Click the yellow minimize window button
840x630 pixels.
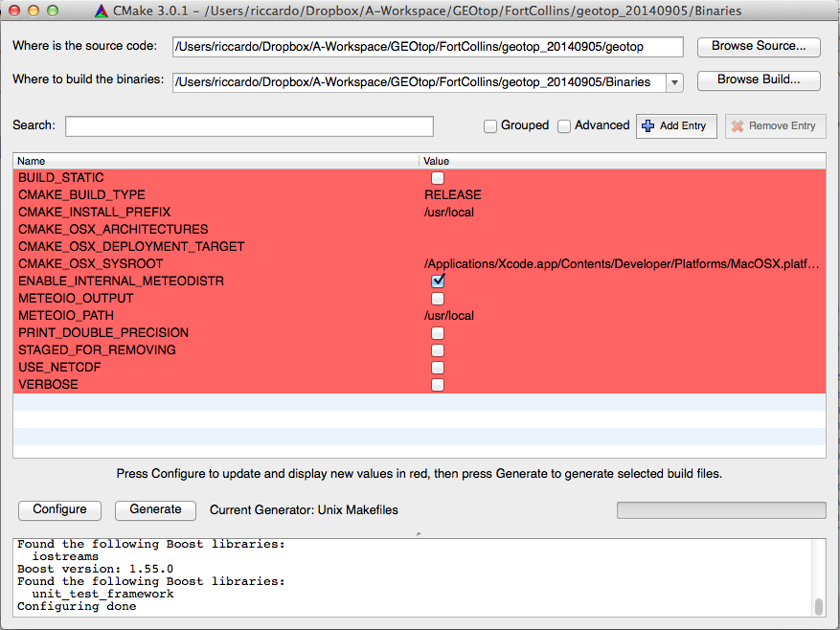click(x=34, y=11)
